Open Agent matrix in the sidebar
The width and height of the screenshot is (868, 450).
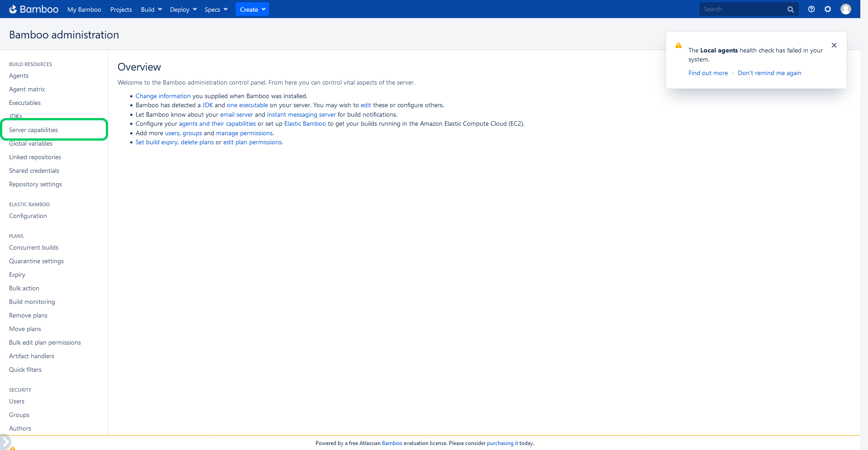27,89
